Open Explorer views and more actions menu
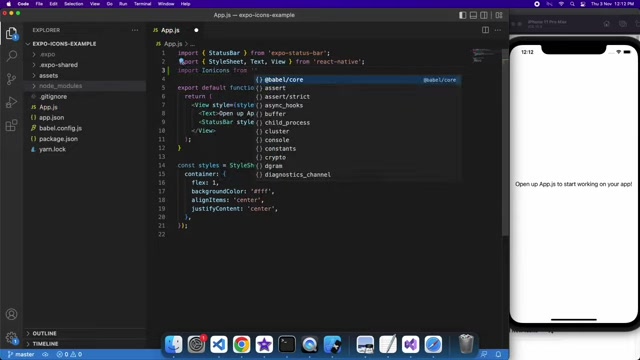This screenshot has height=360, width=640. pos(135,30)
